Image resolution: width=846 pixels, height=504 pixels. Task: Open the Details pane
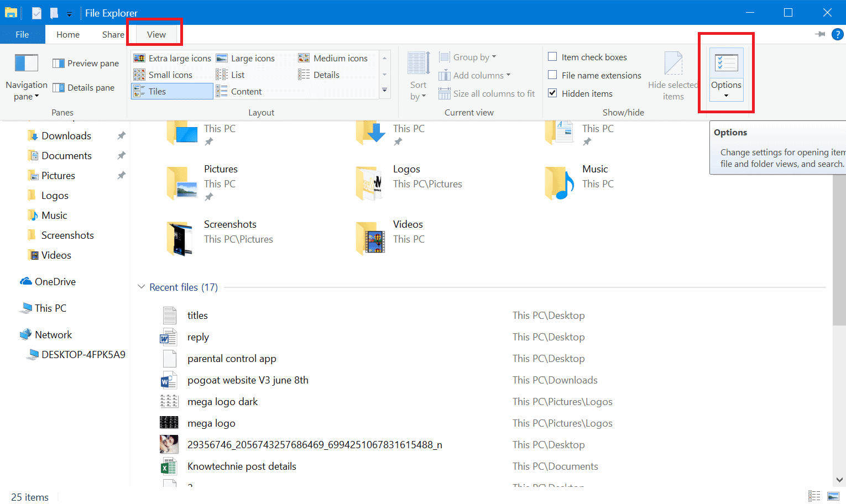85,87
